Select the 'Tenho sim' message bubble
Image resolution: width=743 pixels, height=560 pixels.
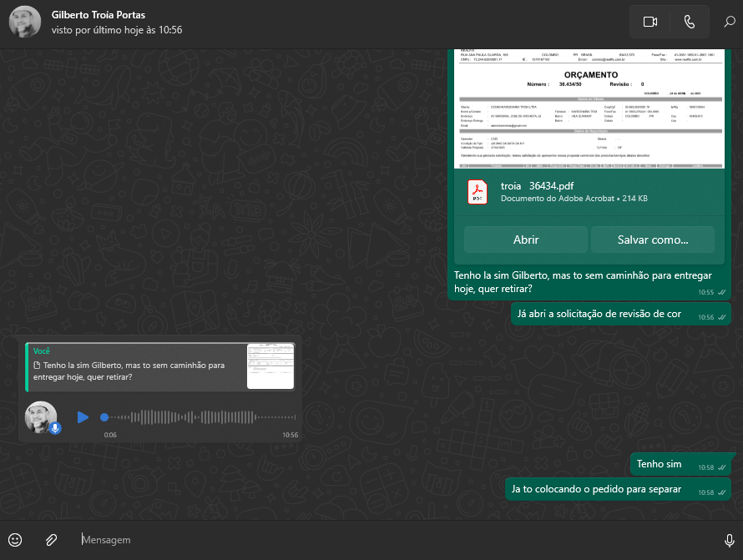tap(659, 464)
